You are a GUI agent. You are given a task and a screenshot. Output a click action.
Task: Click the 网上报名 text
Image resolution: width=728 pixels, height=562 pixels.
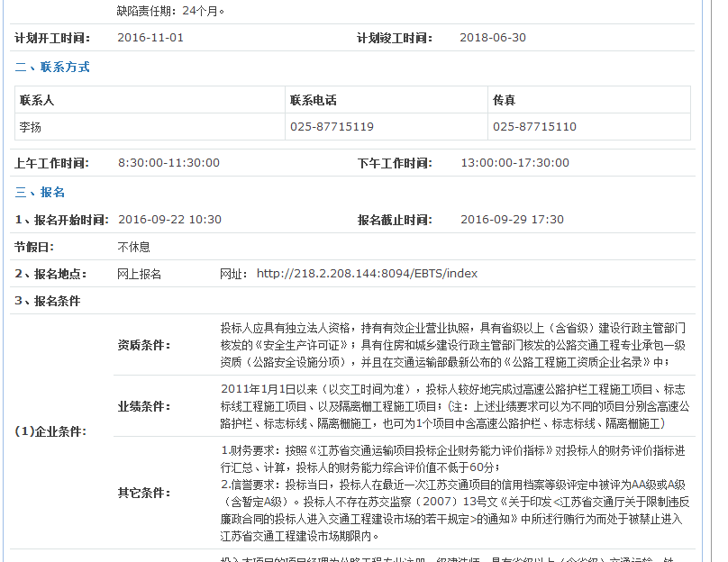(x=140, y=274)
